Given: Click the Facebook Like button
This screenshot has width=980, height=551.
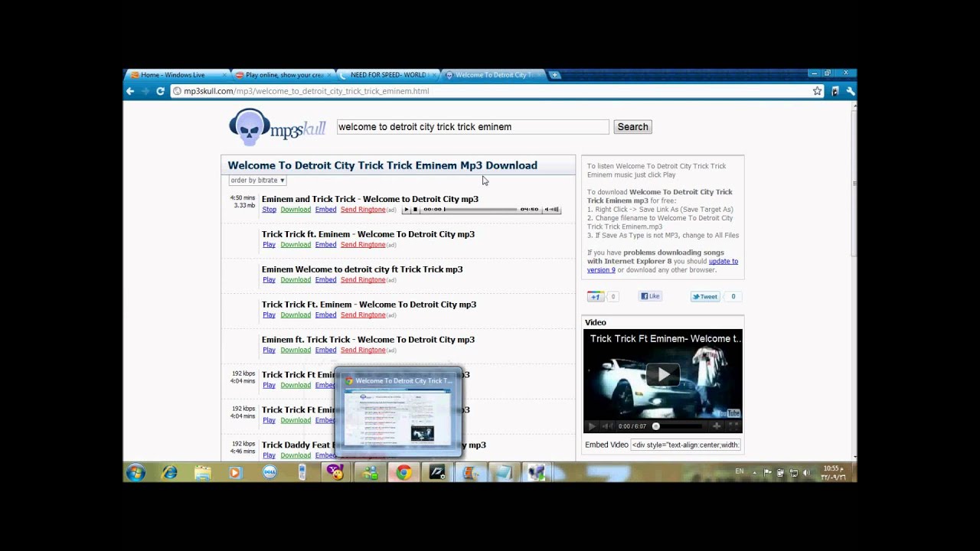Looking at the screenshot, I should [650, 296].
